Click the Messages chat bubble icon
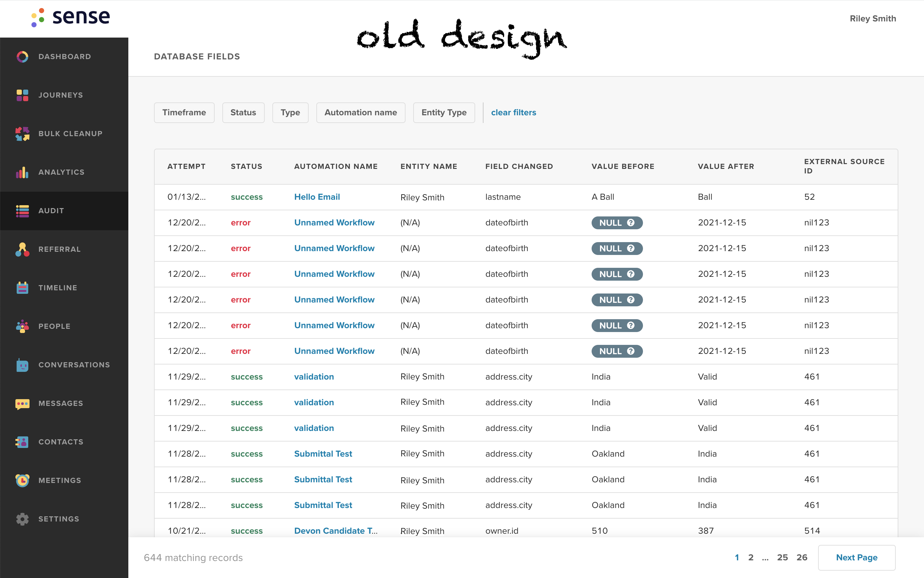This screenshot has height=578, width=924. coord(22,404)
